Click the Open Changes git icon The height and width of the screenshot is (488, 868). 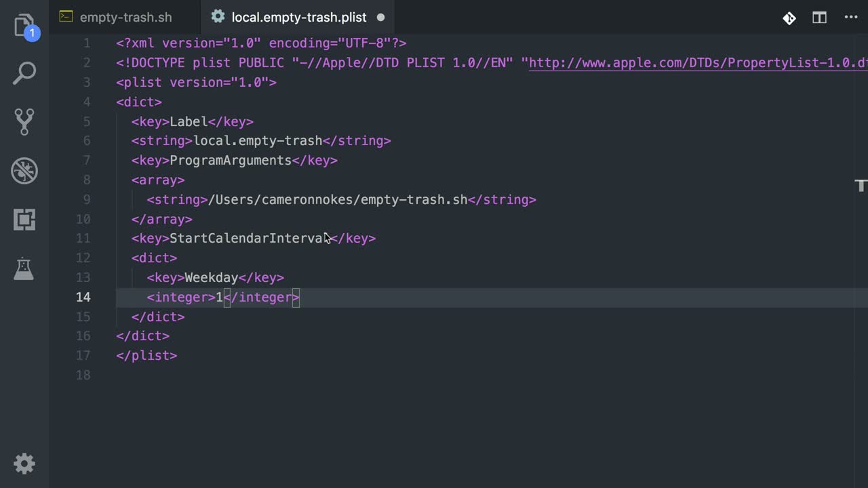click(x=789, y=18)
